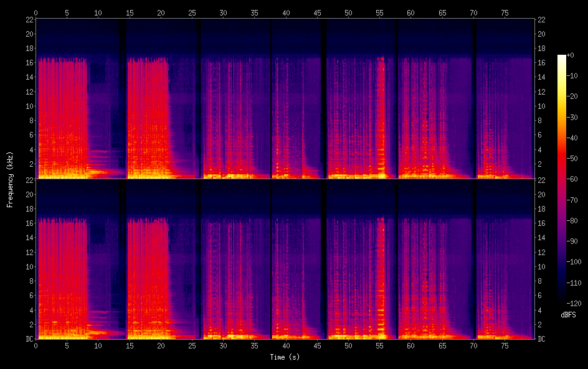Click the 55 second tick on top time axis
588x369 pixels.
[379, 12]
